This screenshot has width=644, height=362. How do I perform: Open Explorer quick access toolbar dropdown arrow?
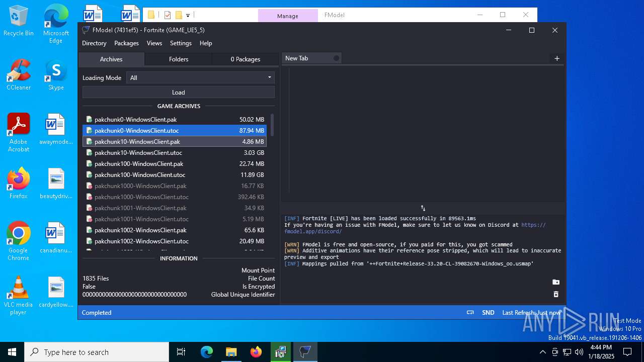click(x=188, y=16)
